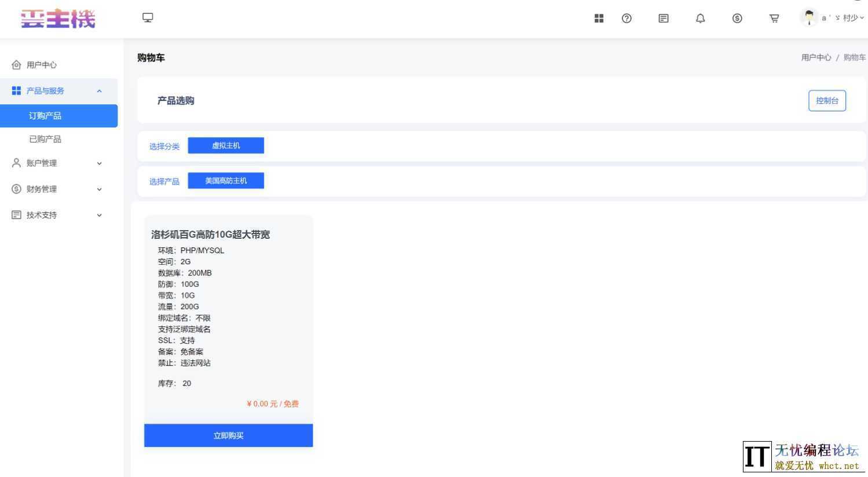Click the 控制台 button
The width and height of the screenshot is (868, 477).
(x=827, y=101)
